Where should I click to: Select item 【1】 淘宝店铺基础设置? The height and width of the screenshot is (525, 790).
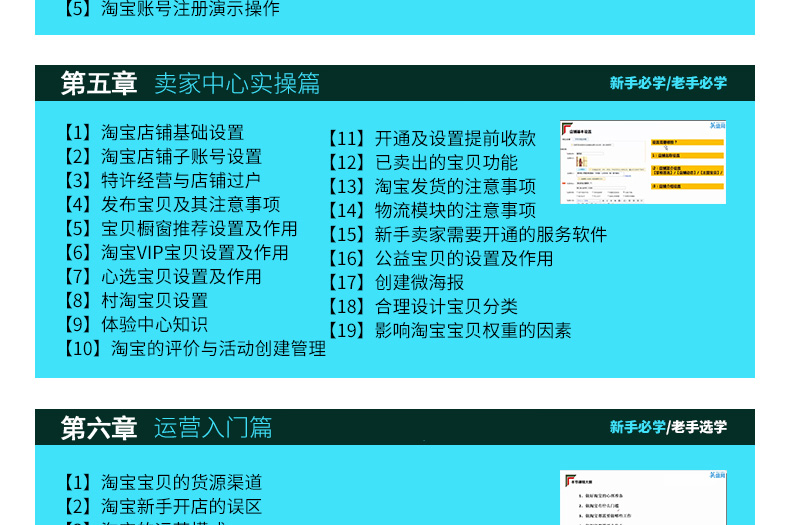click(x=153, y=133)
